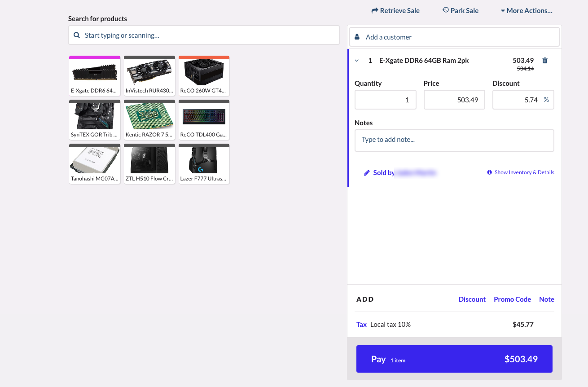Click the Type to add note field
The image size is (588, 387).
pos(454,140)
